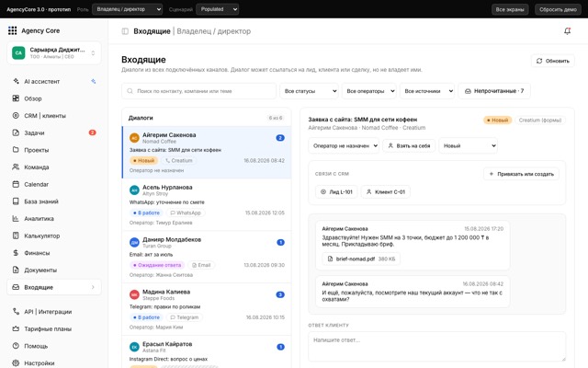This screenshot has height=368, width=588.
Task: Click Привязать или создать button
Action: [x=521, y=174]
